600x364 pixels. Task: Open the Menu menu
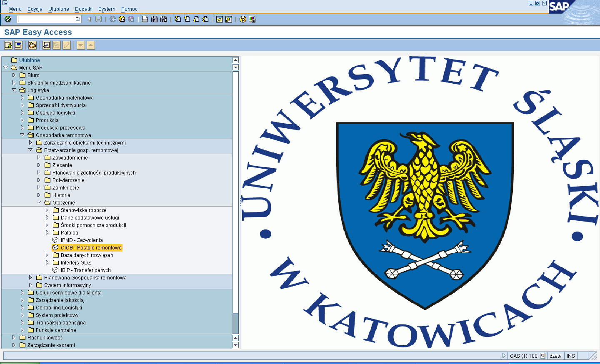[x=15, y=9]
